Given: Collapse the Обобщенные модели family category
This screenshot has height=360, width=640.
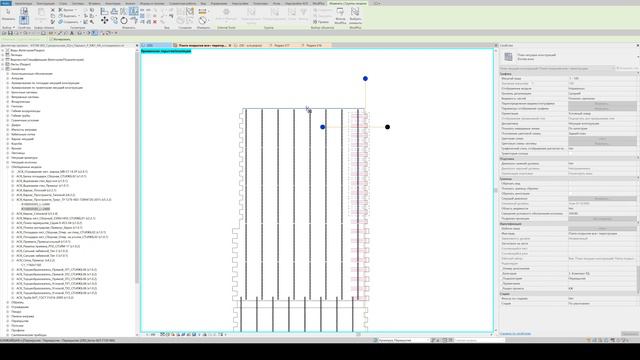Looking at the screenshot, I should point(8,167).
